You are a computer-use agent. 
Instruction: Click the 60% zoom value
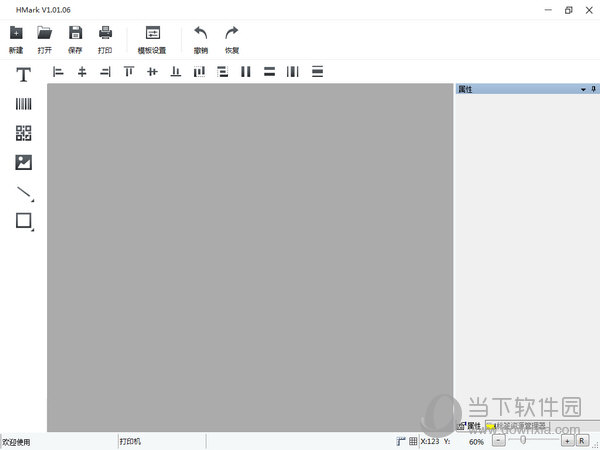(476, 442)
